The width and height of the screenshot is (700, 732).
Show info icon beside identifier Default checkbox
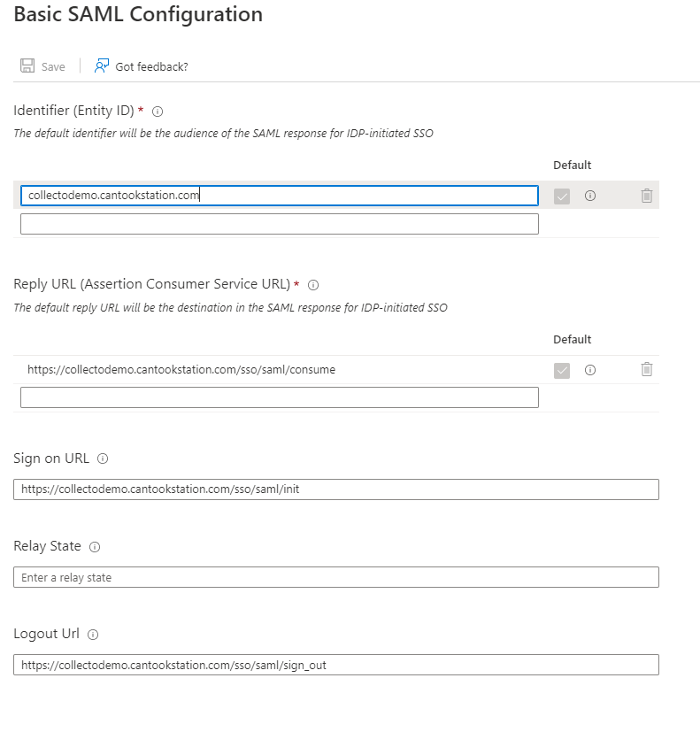(590, 196)
